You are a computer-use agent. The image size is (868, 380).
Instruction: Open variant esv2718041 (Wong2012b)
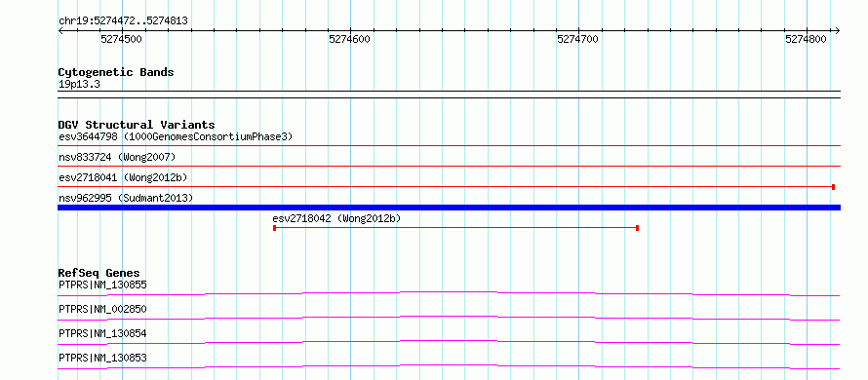click(123, 177)
